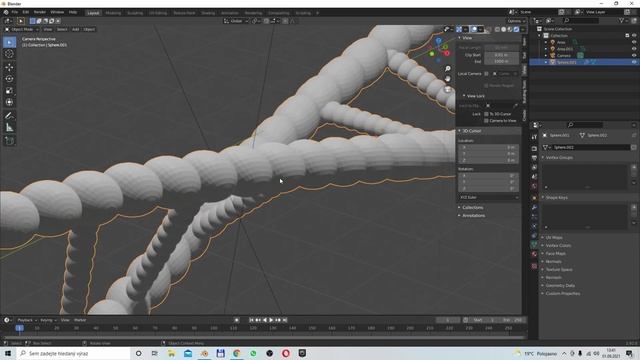Select the Scale tool
Screen dimensions: 640x360
pos(9,91)
